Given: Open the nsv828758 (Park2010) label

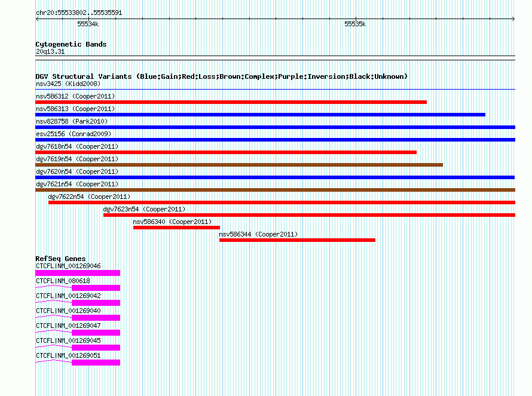Looking at the screenshot, I should [x=72, y=121].
